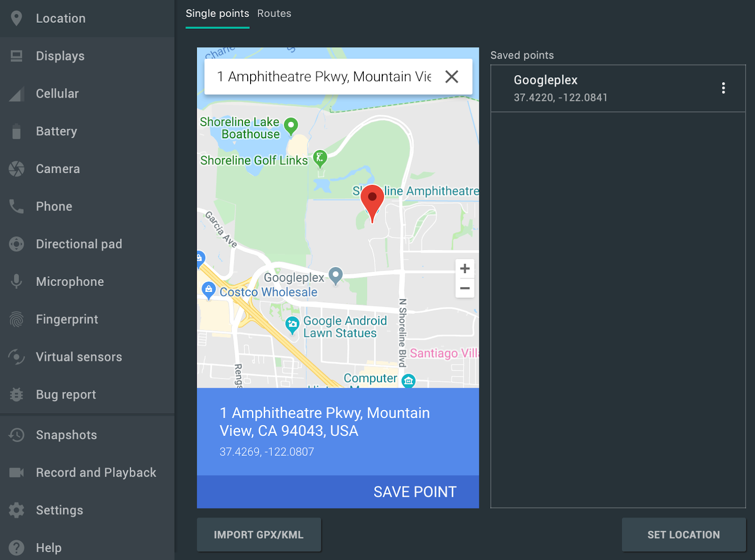Select the Fingerprint panel
Viewport: 755px width, 560px height.
67,319
